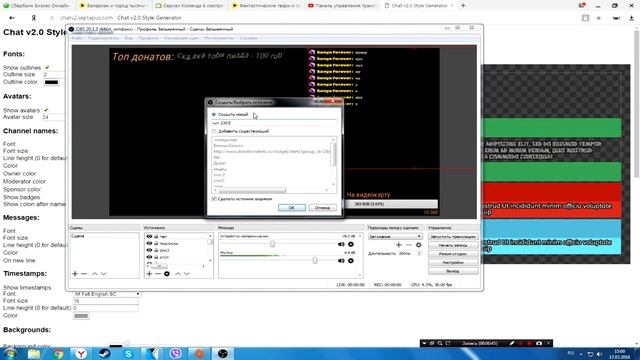Screen dimensions: 640x360
Task: Open source properties gear in Sources panel
Action: (x=167, y=274)
